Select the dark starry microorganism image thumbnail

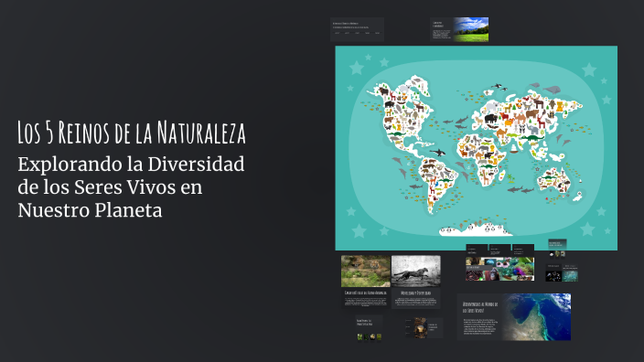point(553,276)
